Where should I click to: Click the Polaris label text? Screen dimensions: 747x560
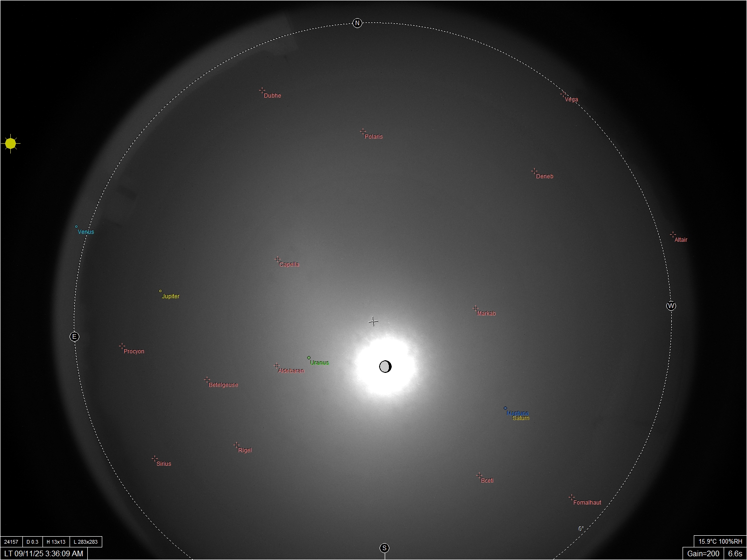click(373, 137)
